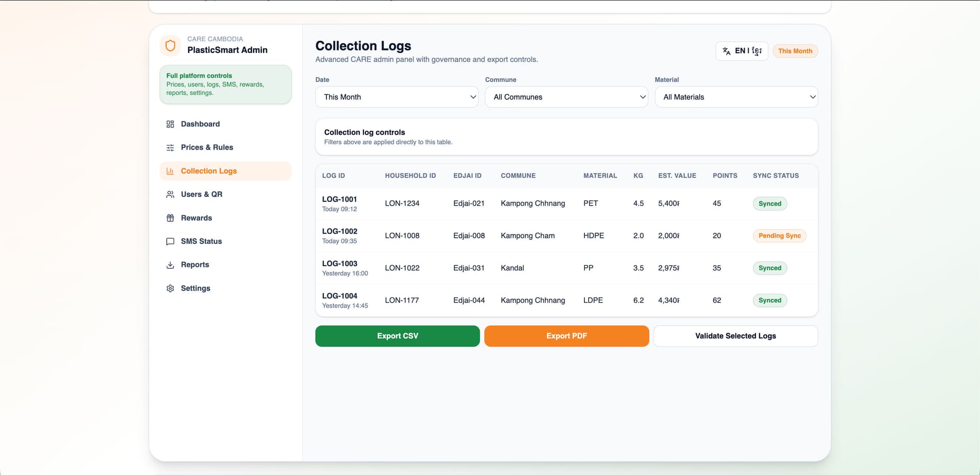Click household ID LON-1177
980x475 pixels.
click(402, 301)
